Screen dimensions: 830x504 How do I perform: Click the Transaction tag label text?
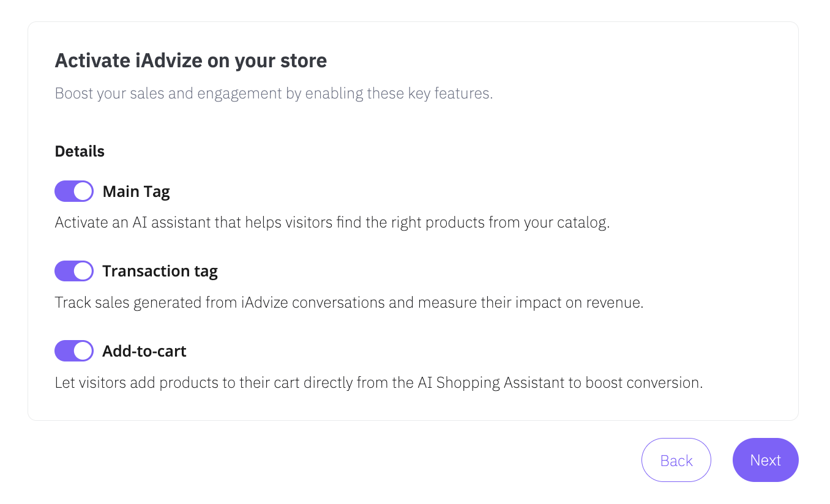coord(160,271)
